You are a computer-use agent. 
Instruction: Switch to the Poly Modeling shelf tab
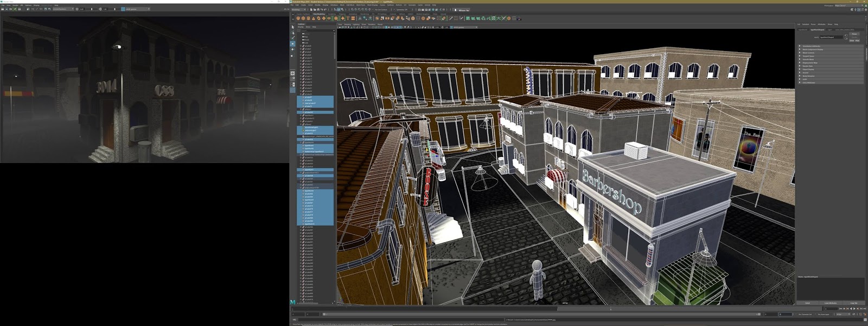coord(319,14)
